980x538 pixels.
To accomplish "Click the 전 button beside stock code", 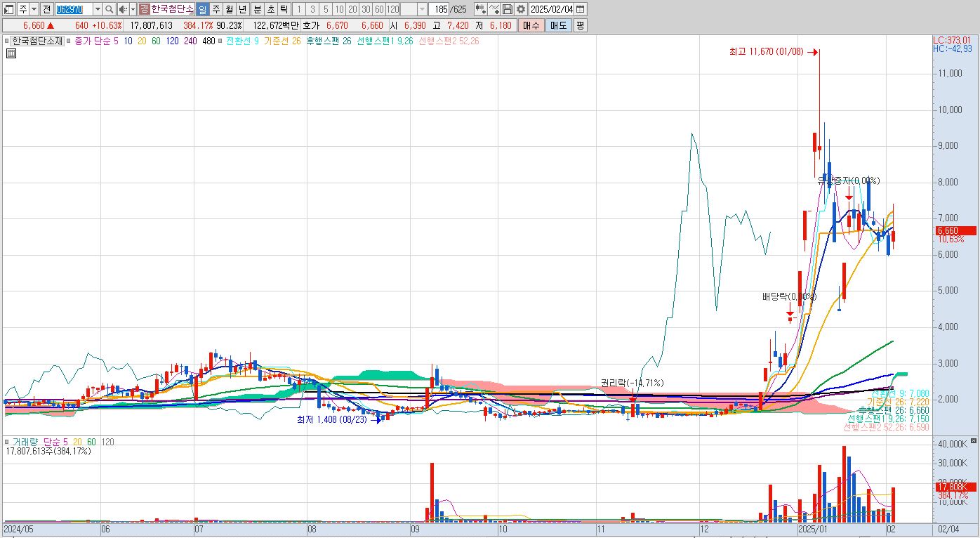I will 46,9.
